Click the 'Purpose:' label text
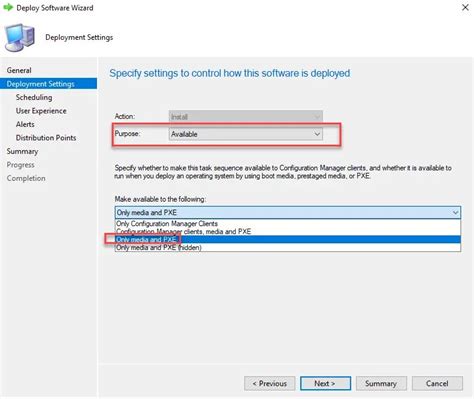This screenshot has height=399, width=474. 127,134
